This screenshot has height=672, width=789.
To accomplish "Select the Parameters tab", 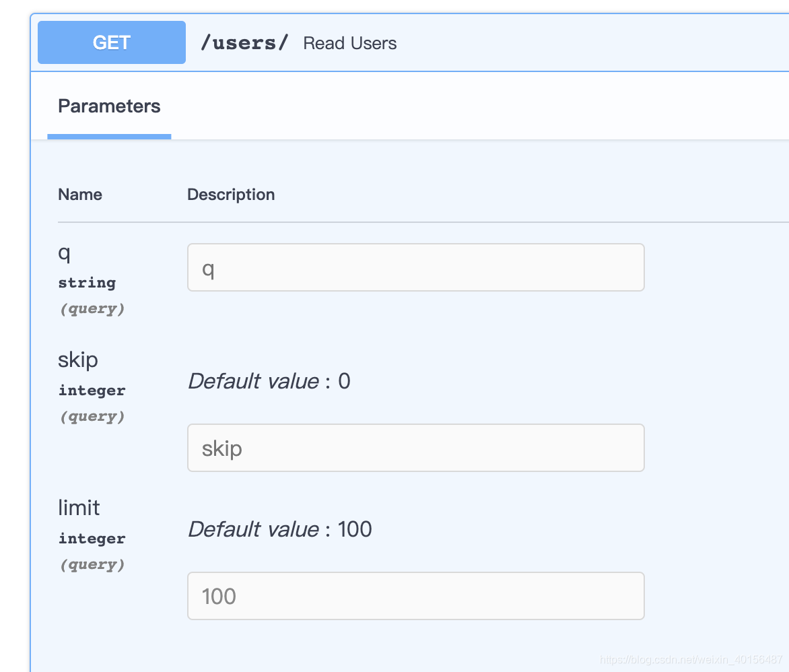I will pyautogui.click(x=109, y=106).
